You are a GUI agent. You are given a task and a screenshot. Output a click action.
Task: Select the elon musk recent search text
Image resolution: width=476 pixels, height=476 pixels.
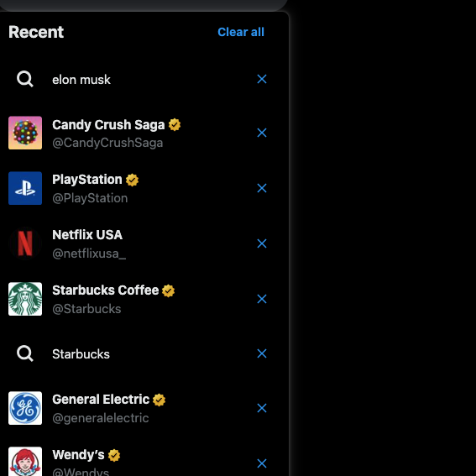pyautogui.click(x=81, y=80)
